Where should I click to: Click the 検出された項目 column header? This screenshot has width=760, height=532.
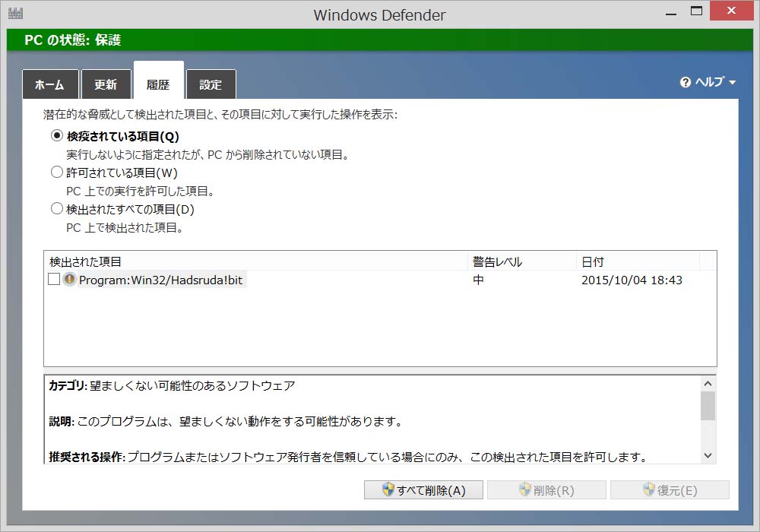pyautogui.click(x=256, y=261)
